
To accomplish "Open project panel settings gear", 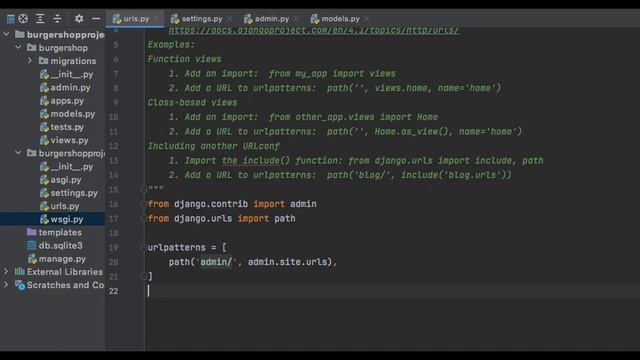I will coord(79,18).
